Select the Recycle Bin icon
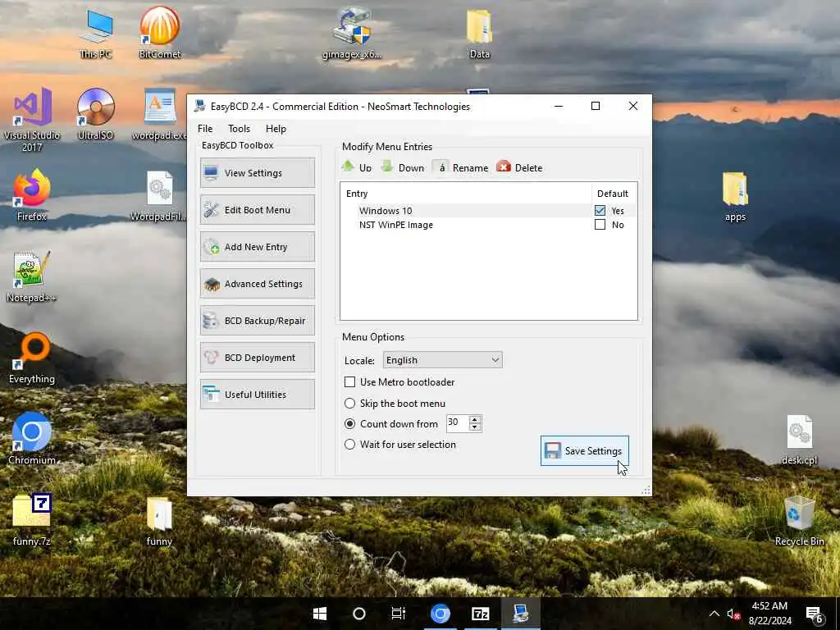The height and width of the screenshot is (630, 840). coord(799,521)
